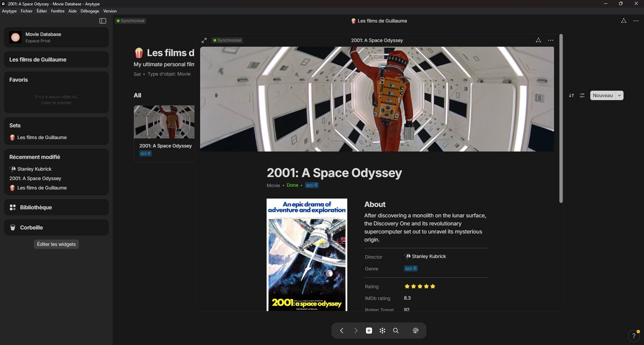This screenshot has height=345, width=644.
Task: Click the All view label
Action: (x=137, y=95)
